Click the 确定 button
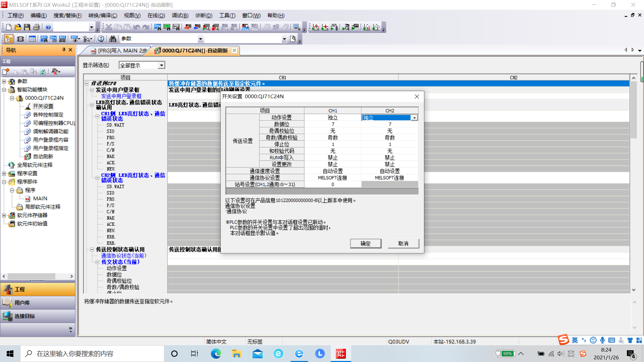644x362 pixels. pyautogui.click(x=365, y=244)
